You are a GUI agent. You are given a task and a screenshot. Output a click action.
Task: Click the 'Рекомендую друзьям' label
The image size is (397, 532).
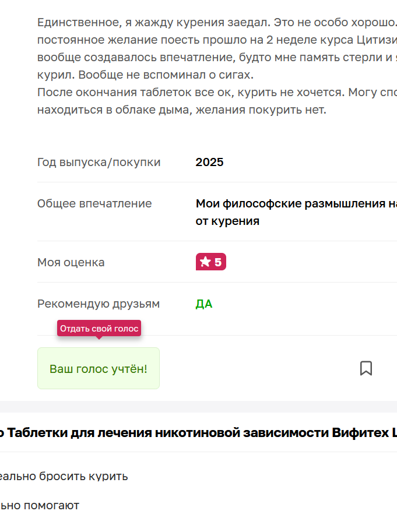point(99,304)
